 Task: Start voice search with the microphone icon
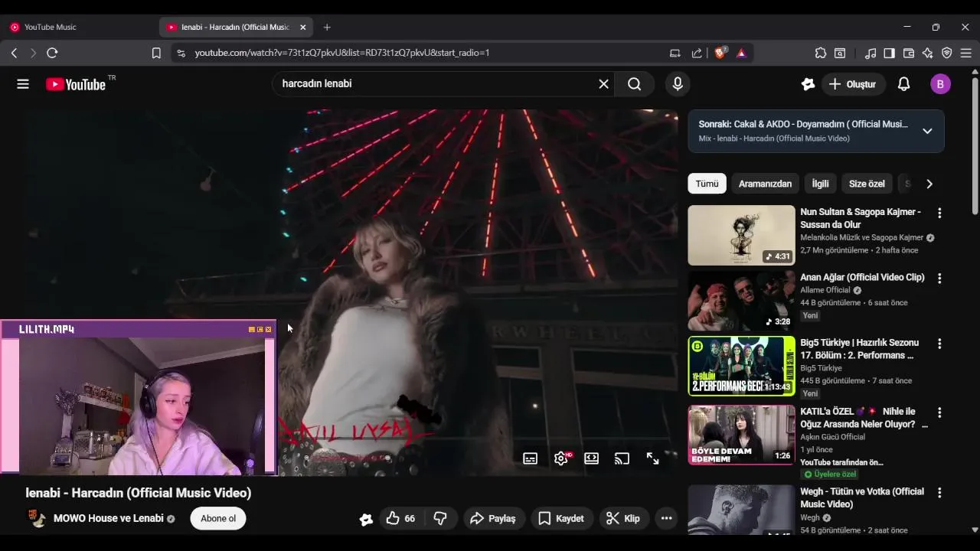(x=678, y=84)
